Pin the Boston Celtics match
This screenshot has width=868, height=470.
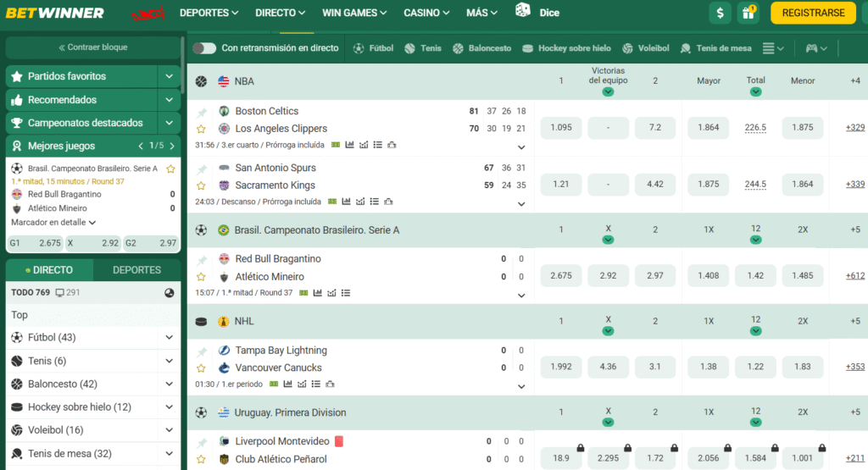pyautogui.click(x=202, y=112)
